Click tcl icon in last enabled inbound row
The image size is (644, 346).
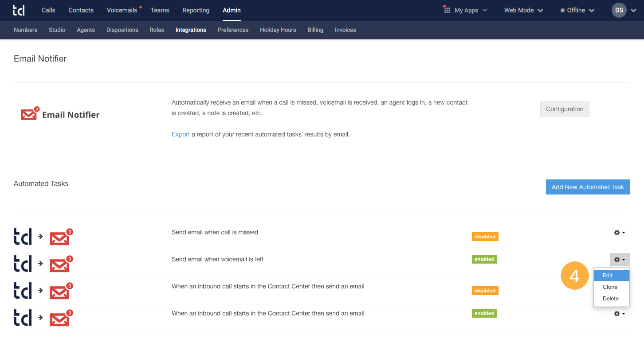coord(23,318)
